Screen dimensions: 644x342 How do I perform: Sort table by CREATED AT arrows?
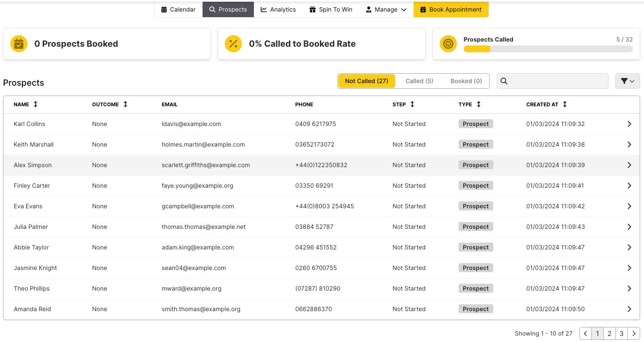[565, 104]
